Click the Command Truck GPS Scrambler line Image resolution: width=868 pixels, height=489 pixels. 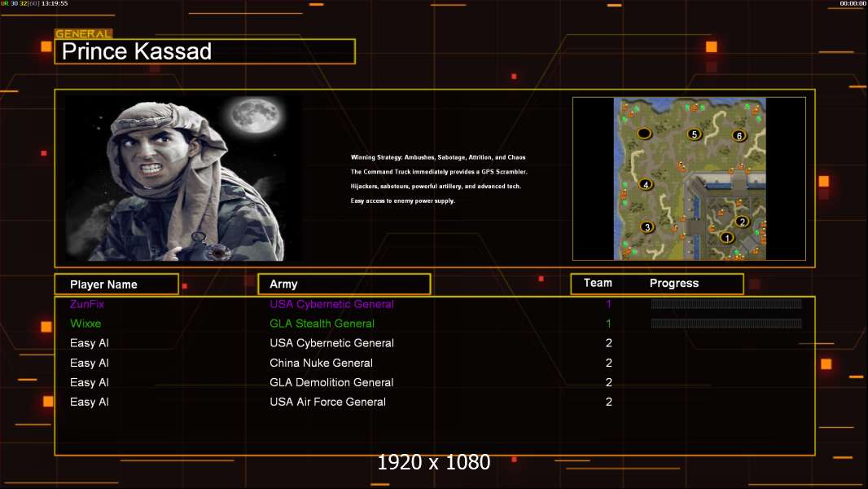(x=439, y=172)
